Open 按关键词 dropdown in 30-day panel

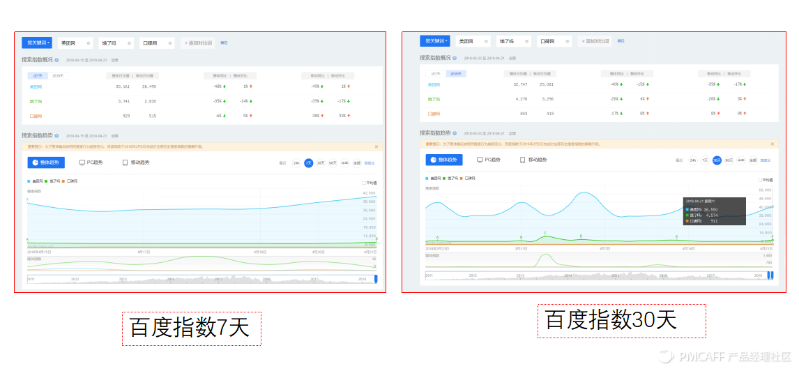(x=435, y=41)
